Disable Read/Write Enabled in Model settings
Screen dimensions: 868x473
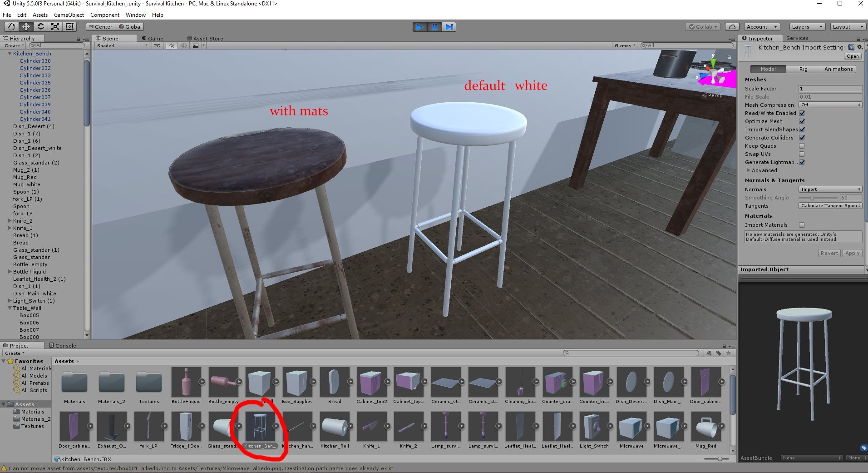[x=802, y=113]
